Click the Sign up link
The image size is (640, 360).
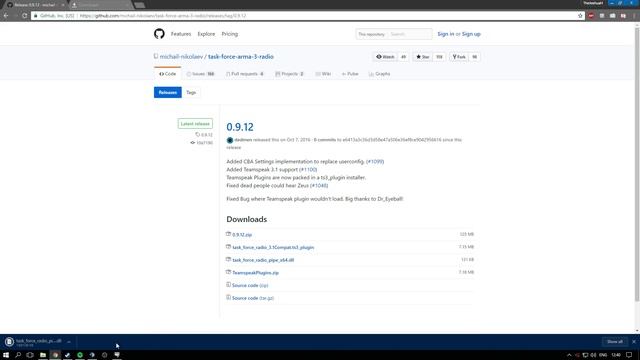point(471,34)
